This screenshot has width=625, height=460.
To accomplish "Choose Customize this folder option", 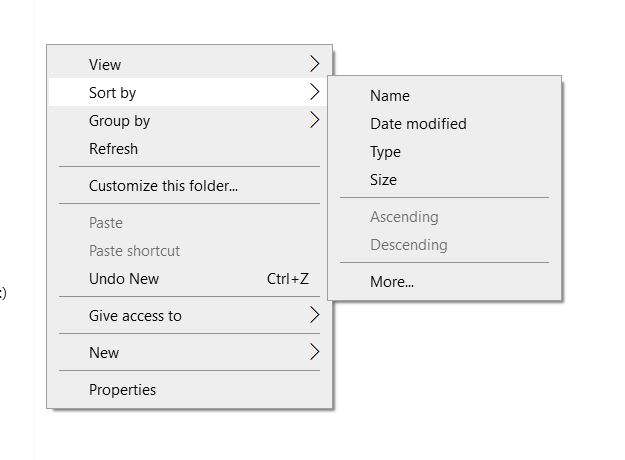I will 163,186.
